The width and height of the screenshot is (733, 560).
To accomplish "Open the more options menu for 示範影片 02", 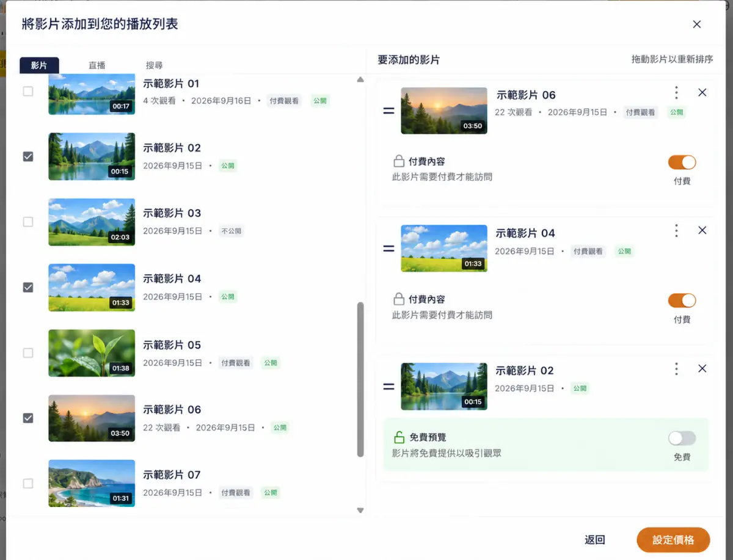I will (676, 369).
